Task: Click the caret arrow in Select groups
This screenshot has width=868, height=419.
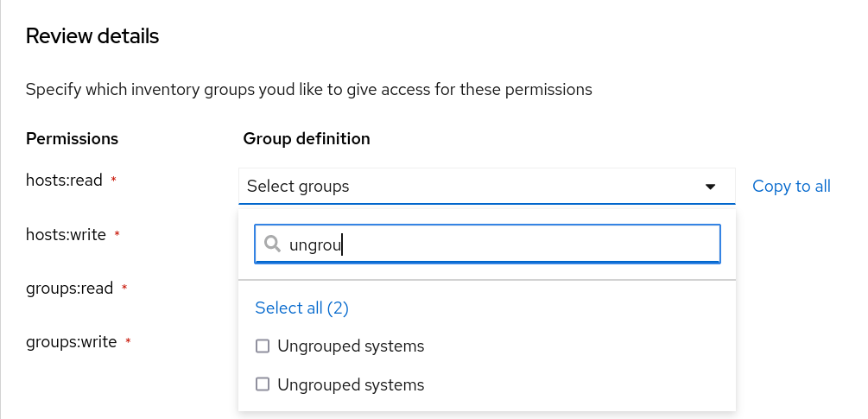Action: point(710,187)
